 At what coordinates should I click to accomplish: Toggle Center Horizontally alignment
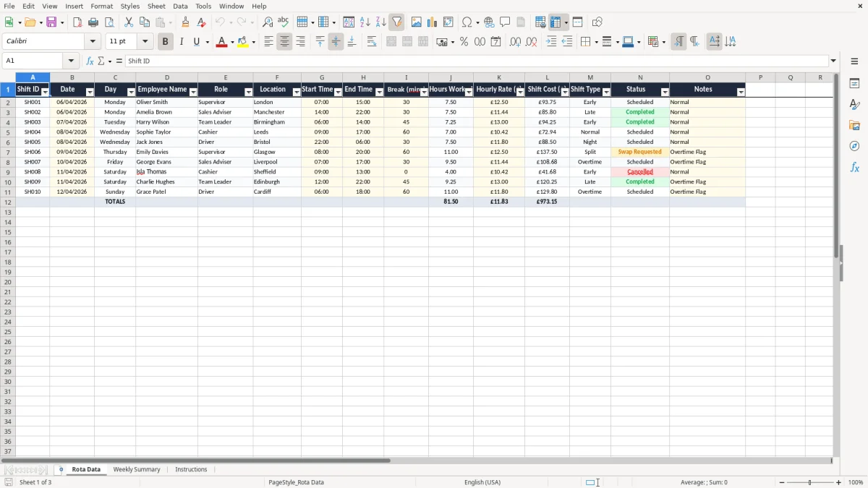[x=285, y=42]
